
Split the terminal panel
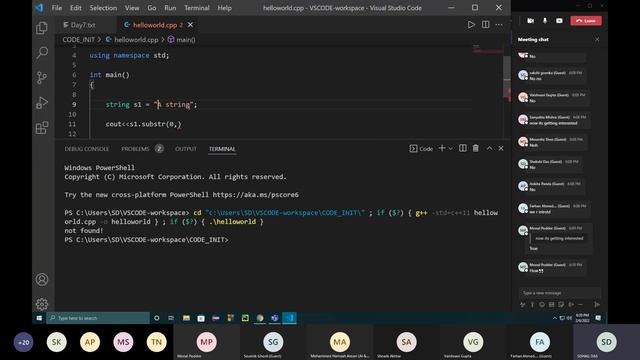pos(462,149)
